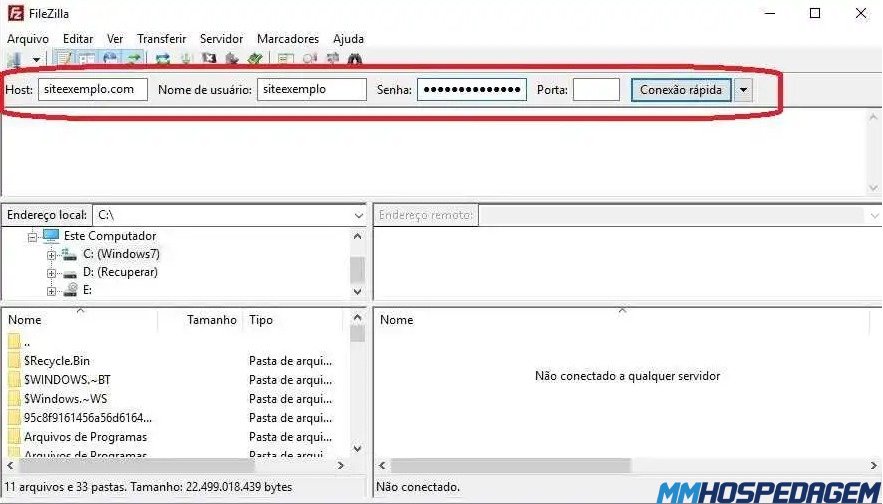Toggle synchronized browsing icon

tap(332, 59)
